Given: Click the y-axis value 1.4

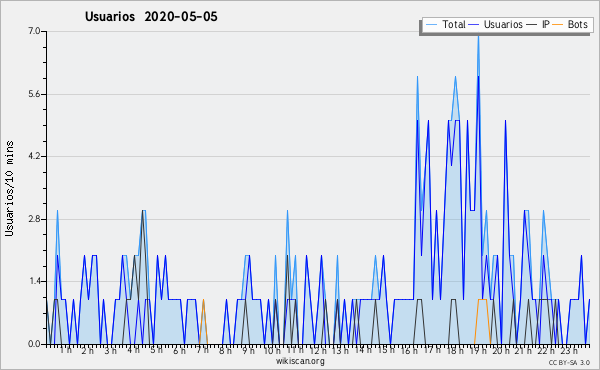Looking at the screenshot, I should tap(34, 282).
